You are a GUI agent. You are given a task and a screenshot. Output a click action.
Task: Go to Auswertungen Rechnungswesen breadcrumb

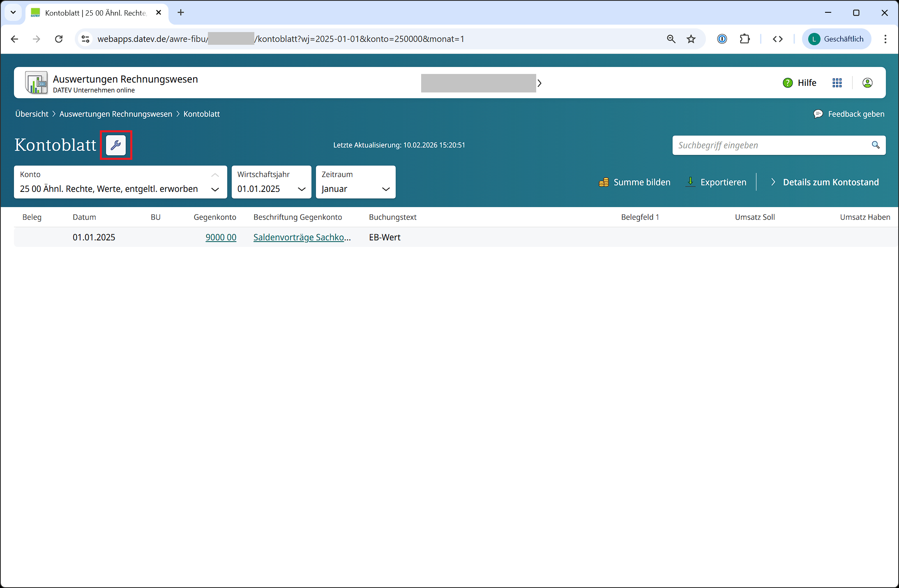pos(116,114)
